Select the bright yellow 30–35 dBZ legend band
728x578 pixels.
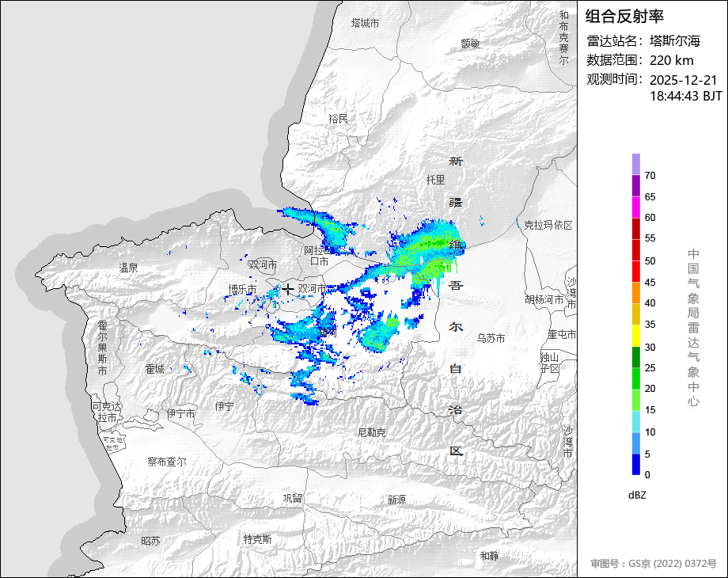[x=636, y=336]
